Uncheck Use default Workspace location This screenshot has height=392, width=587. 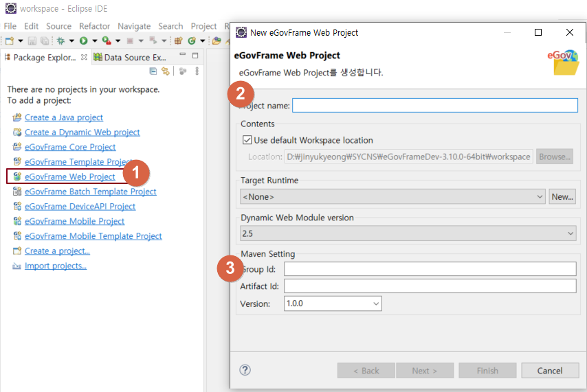click(x=247, y=140)
